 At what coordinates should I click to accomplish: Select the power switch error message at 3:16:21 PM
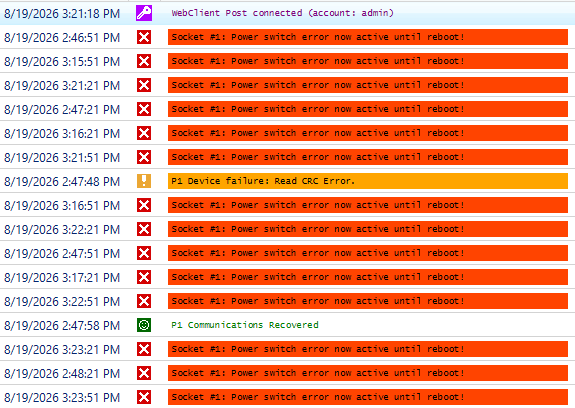click(x=368, y=133)
